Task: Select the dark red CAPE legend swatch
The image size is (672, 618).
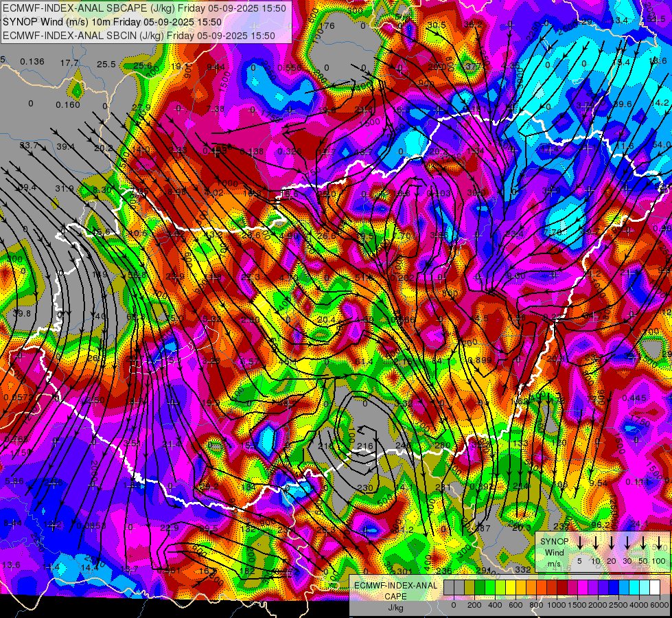Action: pos(562,588)
